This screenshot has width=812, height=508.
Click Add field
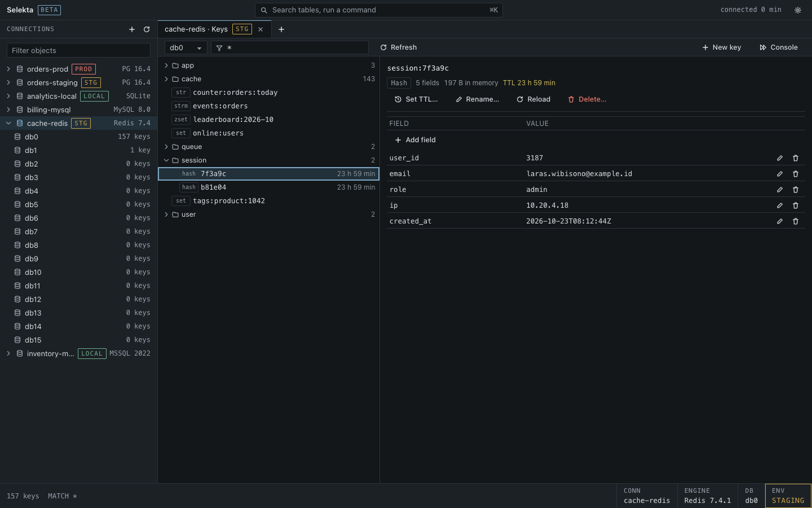(416, 140)
